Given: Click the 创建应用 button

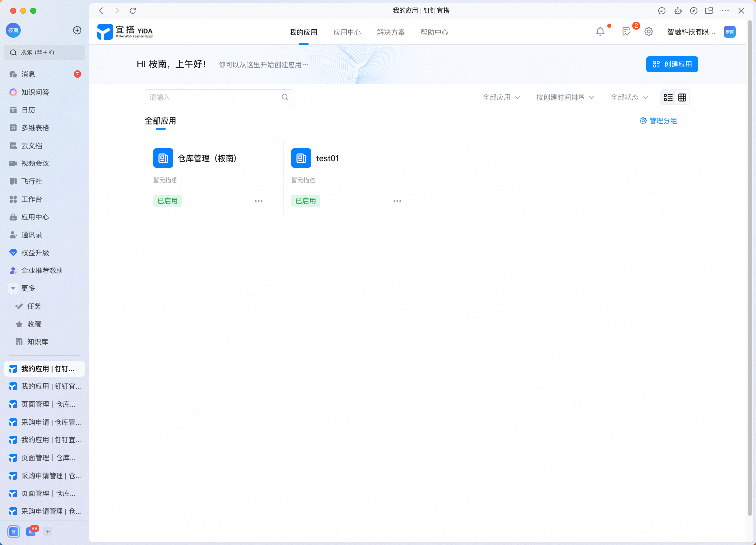Looking at the screenshot, I should point(672,64).
